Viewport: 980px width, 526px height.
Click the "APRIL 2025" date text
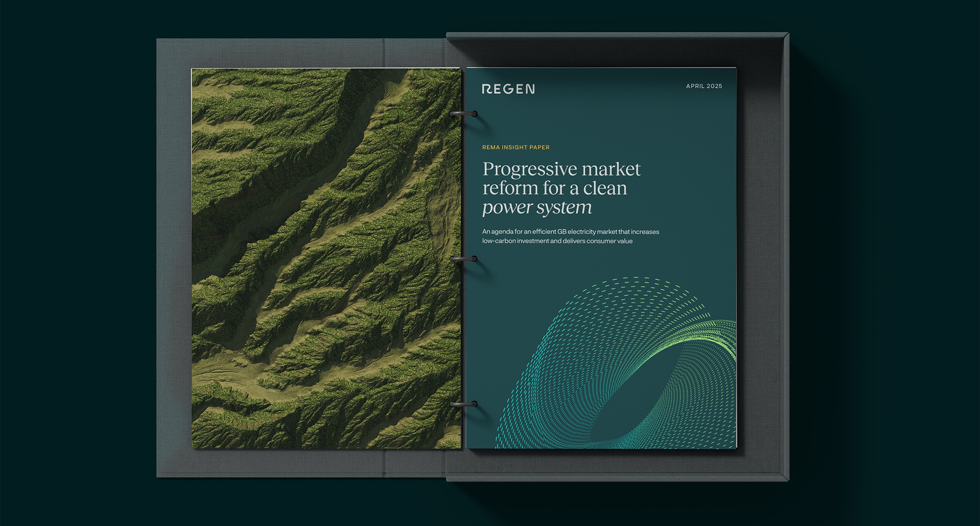tap(704, 86)
